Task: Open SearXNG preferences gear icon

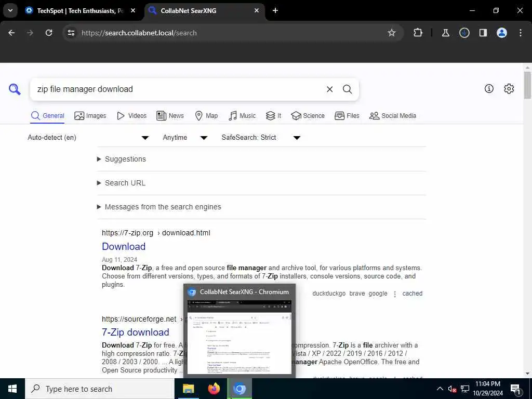Action: click(x=509, y=88)
